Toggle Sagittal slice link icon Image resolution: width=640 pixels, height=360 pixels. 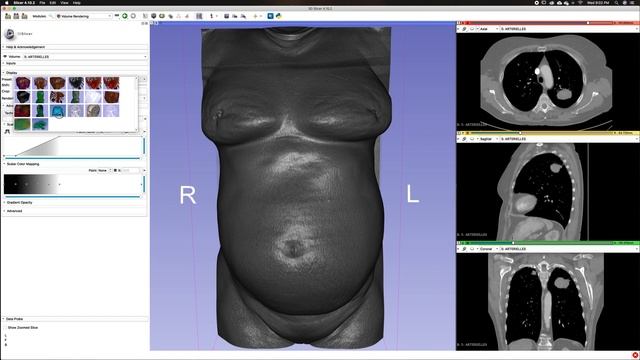coord(464,139)
